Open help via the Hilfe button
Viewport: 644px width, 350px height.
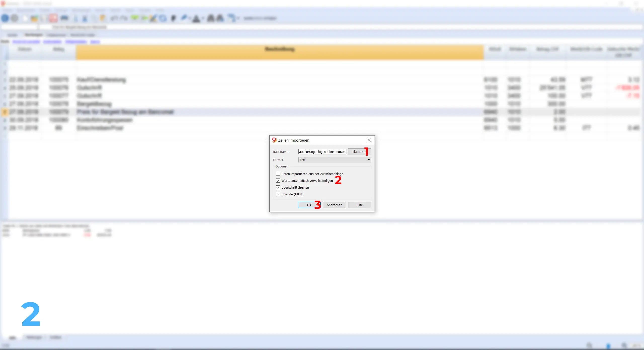tap(359, 205)
